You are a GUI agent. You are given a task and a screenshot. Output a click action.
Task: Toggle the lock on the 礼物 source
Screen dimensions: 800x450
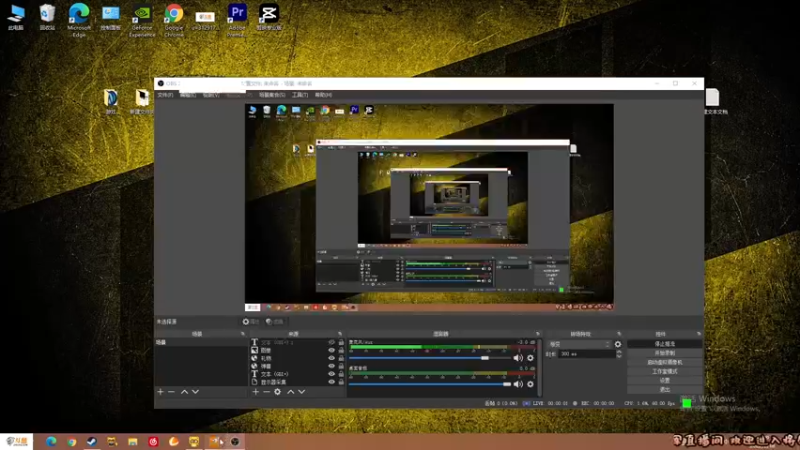pos(341,358)
